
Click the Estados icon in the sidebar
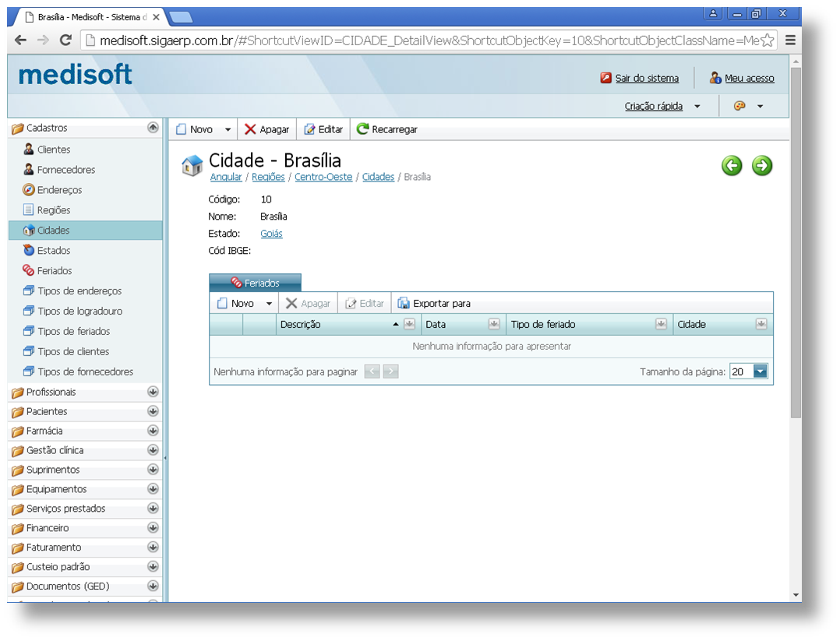pyautogui.click(x=29, y=250)
